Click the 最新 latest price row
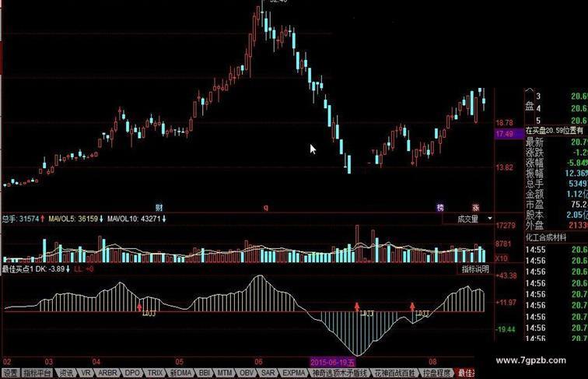This screenshot has height=379, width=588. coord(556,142)
